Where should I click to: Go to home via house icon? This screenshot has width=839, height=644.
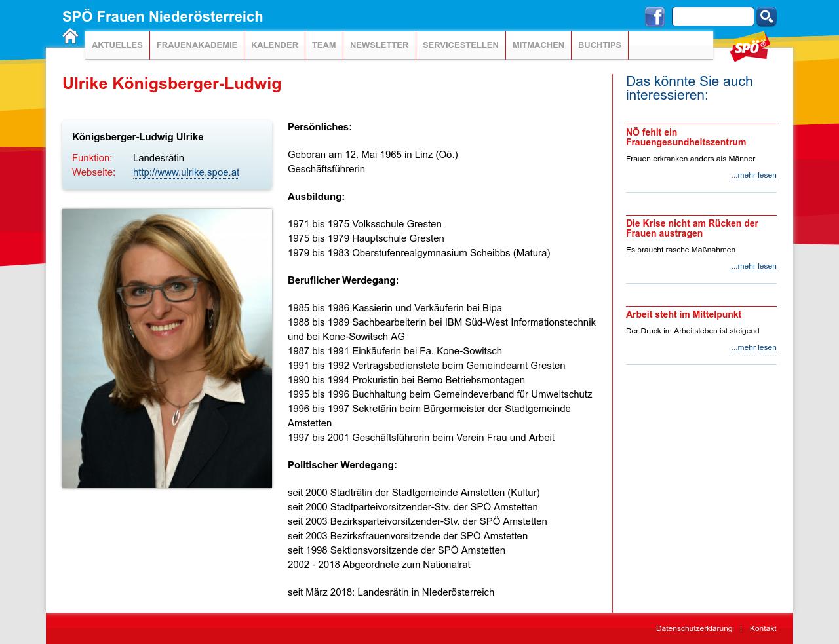tap(70, 36)
